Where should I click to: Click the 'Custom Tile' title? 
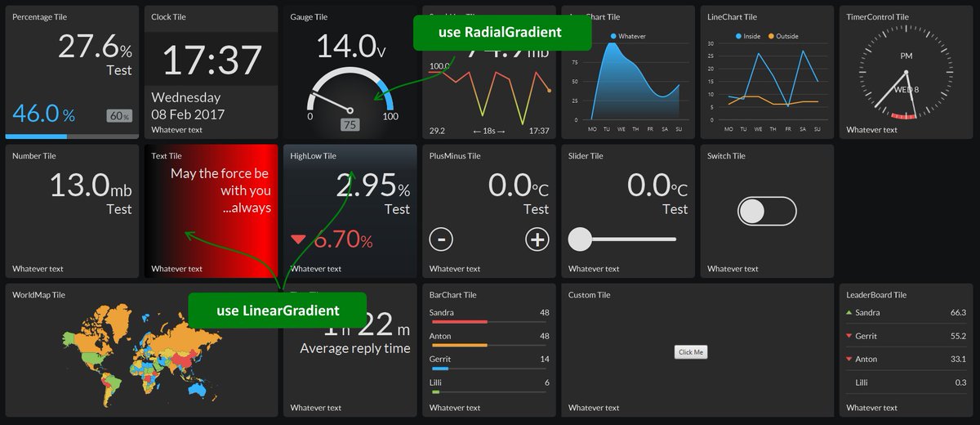(x=590, y=295)
